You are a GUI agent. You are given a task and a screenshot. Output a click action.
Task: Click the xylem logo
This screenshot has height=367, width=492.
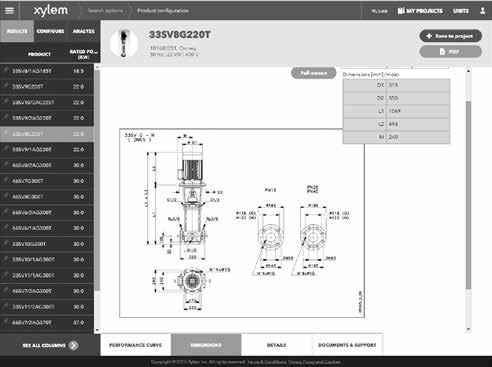point(51,11)
